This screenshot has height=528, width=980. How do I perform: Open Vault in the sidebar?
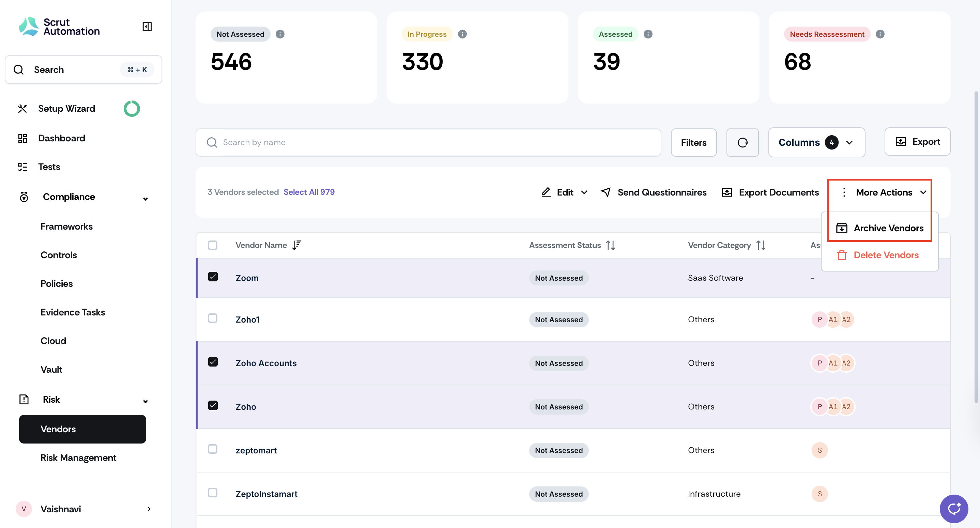[x=51, y=369]
